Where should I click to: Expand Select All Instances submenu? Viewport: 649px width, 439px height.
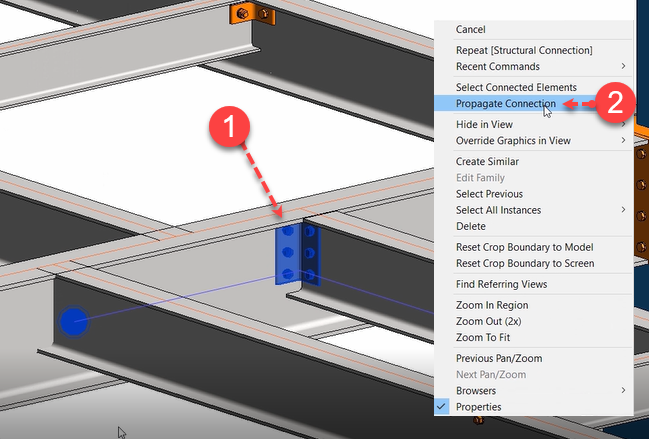[x=498, y=210]
